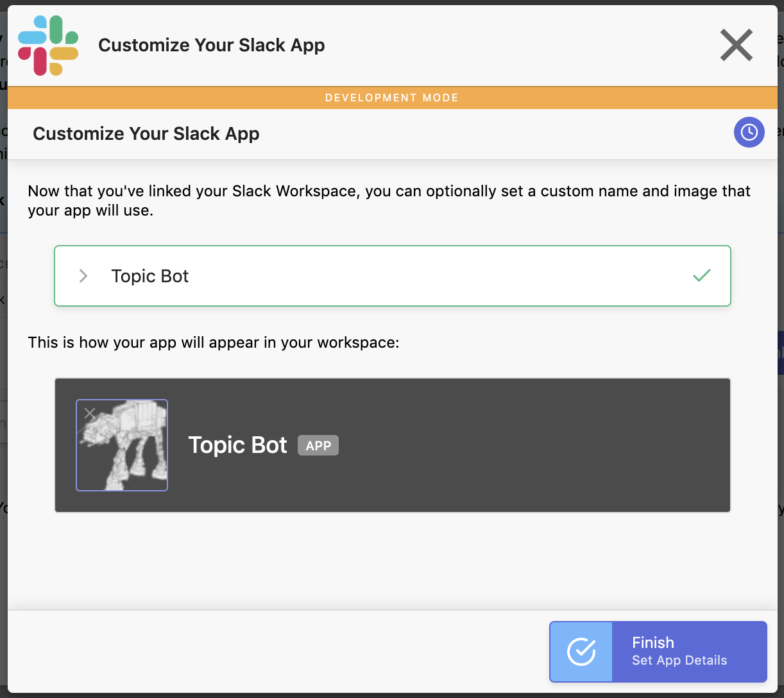Click the APP badge next to Topic Bot
The height and width of the screenshot is (698, 784).
[x=318, y=445]
